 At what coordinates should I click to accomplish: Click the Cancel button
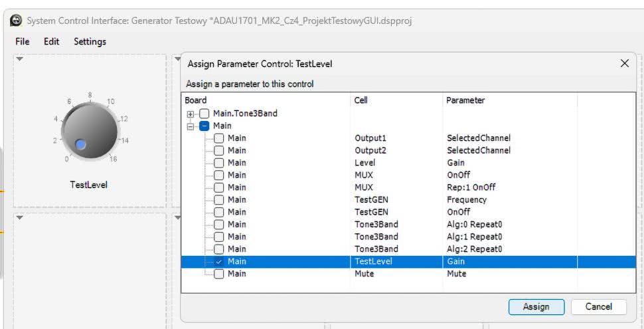pyautogui.click(x=598, y=306)
